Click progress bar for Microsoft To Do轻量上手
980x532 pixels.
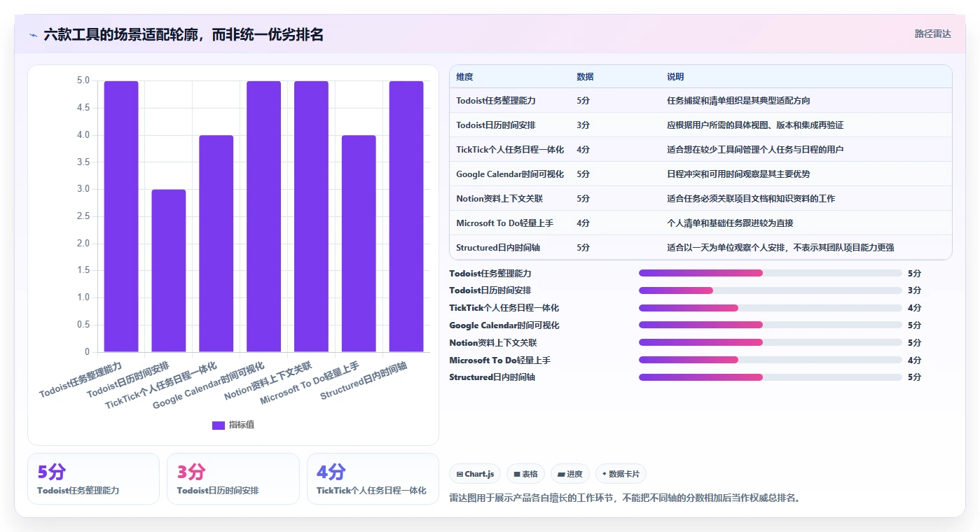click(x=771, y=360)
